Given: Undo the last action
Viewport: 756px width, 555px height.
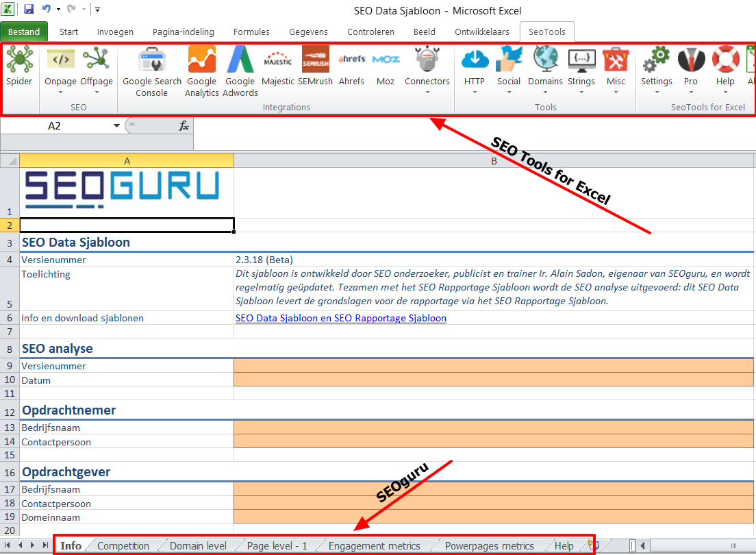Looking at the screenshot, I should [x=47, y=9].
